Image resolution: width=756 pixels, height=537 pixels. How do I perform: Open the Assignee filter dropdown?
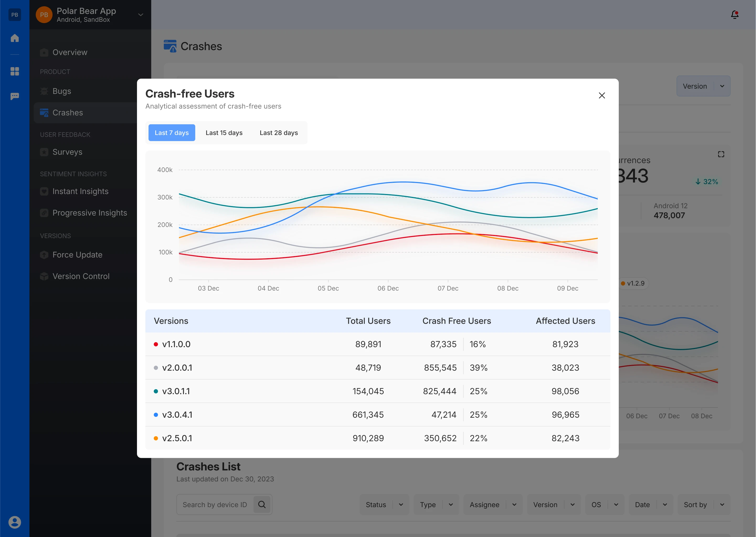click(x=493, y=504)
